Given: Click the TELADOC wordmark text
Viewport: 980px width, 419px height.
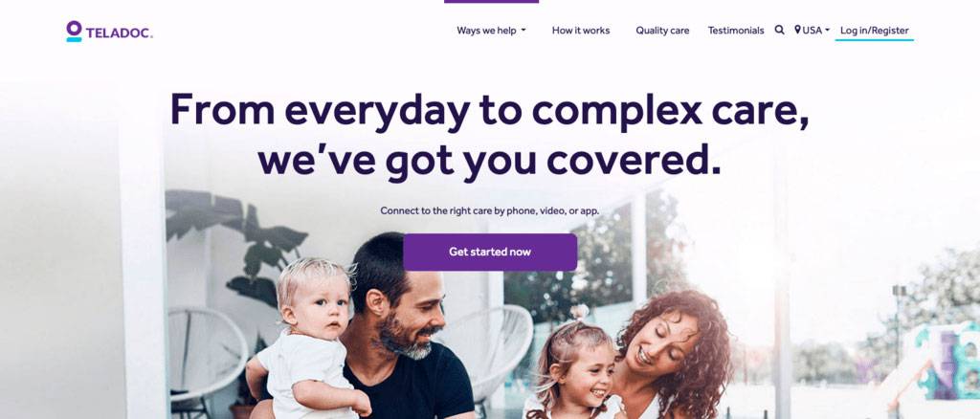Looking at the screenshot, I should coord(119,33).
